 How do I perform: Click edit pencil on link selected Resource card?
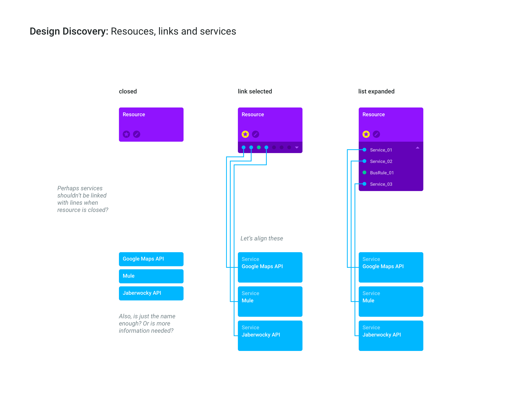tap(256, 134)
